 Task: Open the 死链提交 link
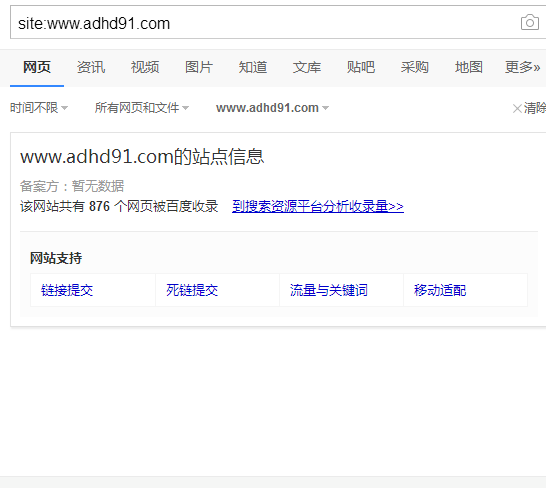pos(192,290)
